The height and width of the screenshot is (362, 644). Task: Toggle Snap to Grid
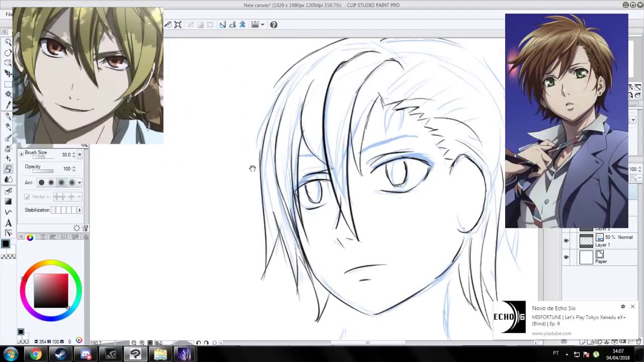pyautogui.click(x=242, y=25)
